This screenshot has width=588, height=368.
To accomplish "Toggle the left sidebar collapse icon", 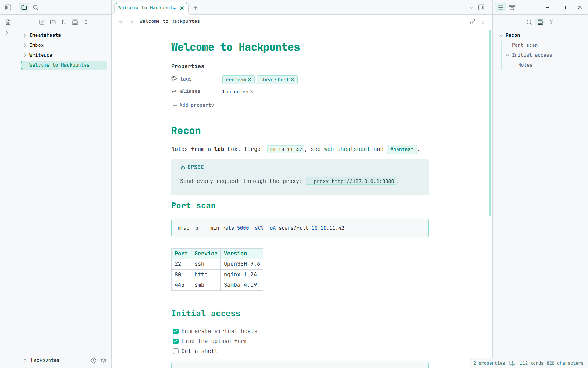I will 8,7.
